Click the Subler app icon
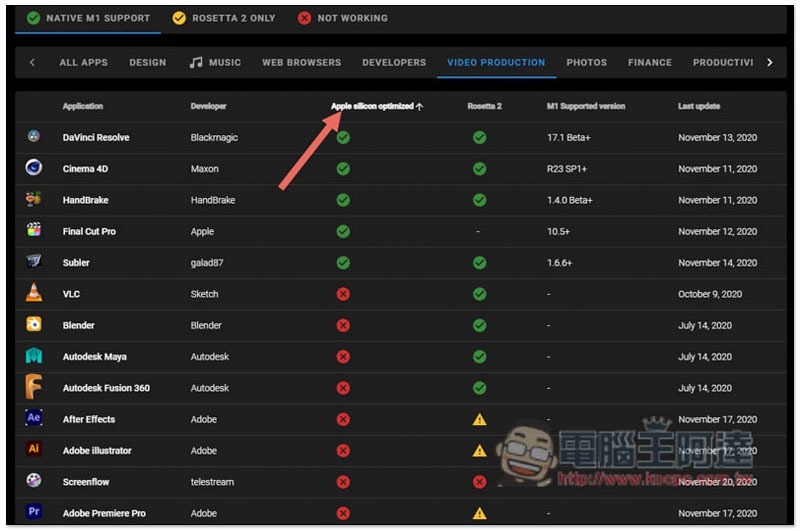The height and width of the screenshot is (531, 800). click(x=34, y=261)
